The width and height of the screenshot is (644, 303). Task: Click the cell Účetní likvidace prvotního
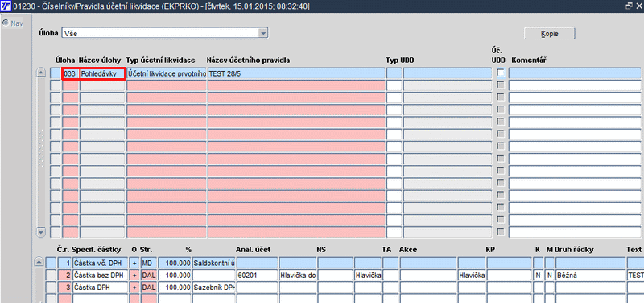pos(167,73)
